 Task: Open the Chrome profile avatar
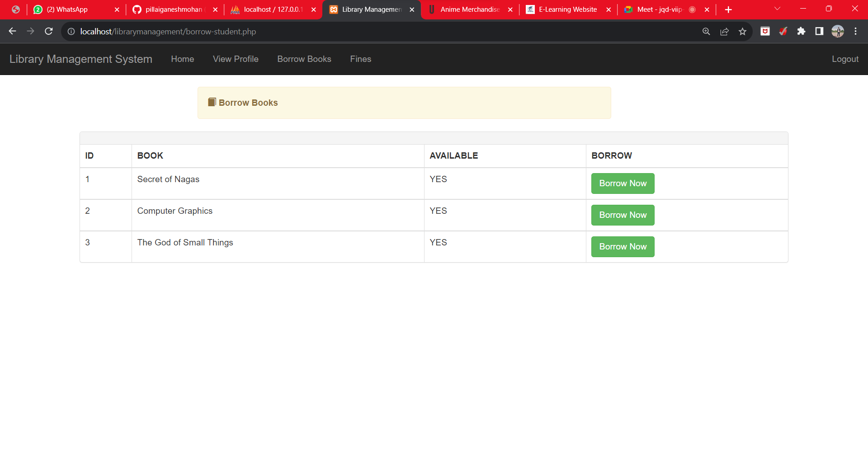coord(838,31)
